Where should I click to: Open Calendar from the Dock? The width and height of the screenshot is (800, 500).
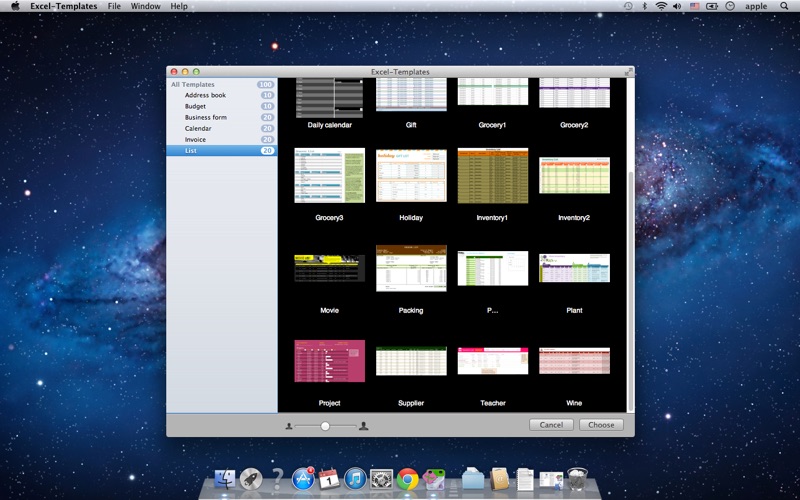pos(329,479)
